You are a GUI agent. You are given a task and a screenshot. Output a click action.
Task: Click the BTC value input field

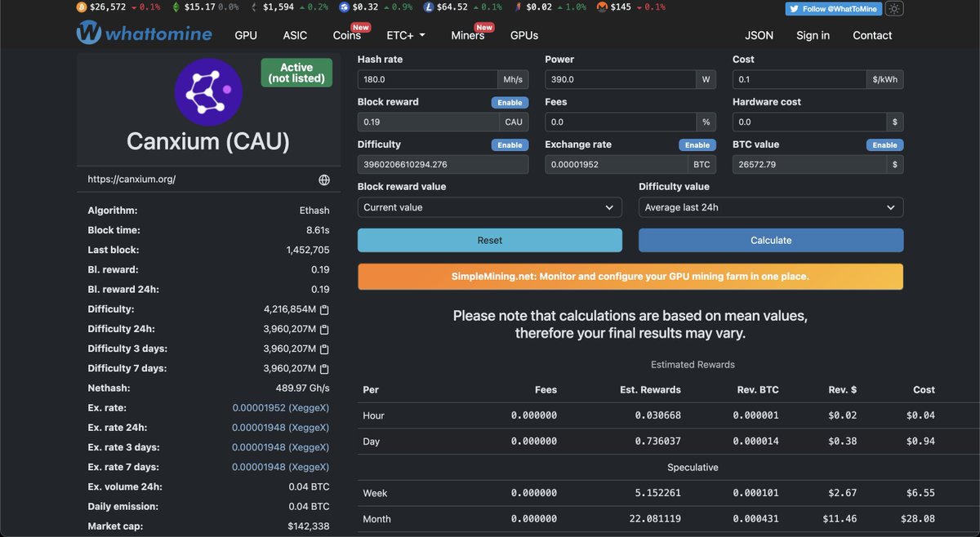(x=809, y=165)
